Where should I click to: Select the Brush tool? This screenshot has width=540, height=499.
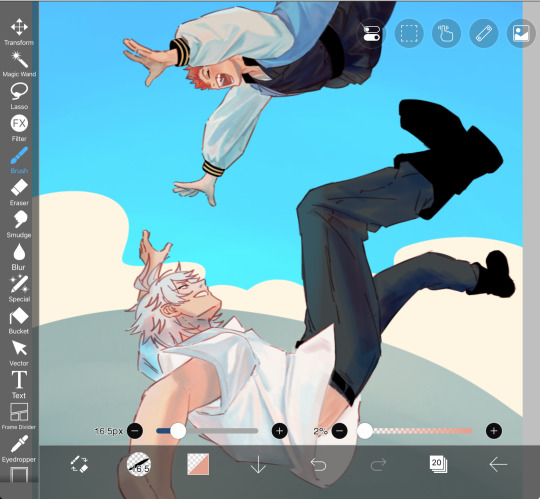coord(19,160)
